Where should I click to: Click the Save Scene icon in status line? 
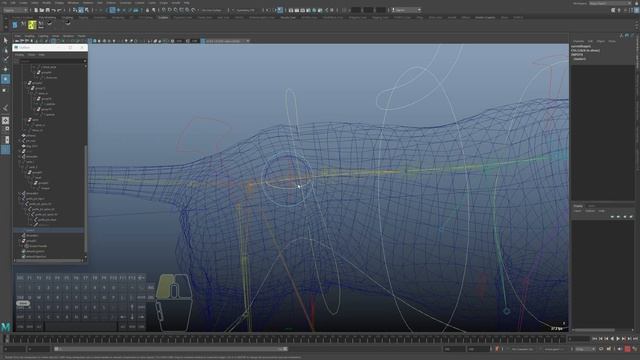[47, 10]
